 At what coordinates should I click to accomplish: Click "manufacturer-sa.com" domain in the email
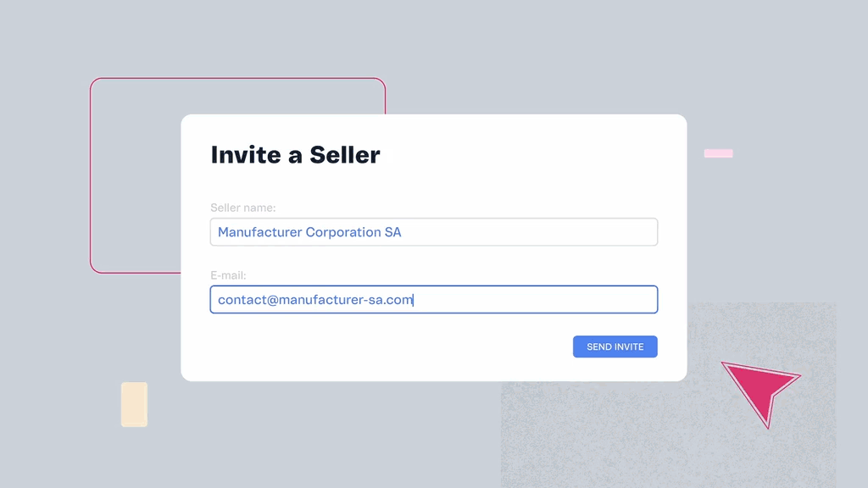click(x=346, y=300)
